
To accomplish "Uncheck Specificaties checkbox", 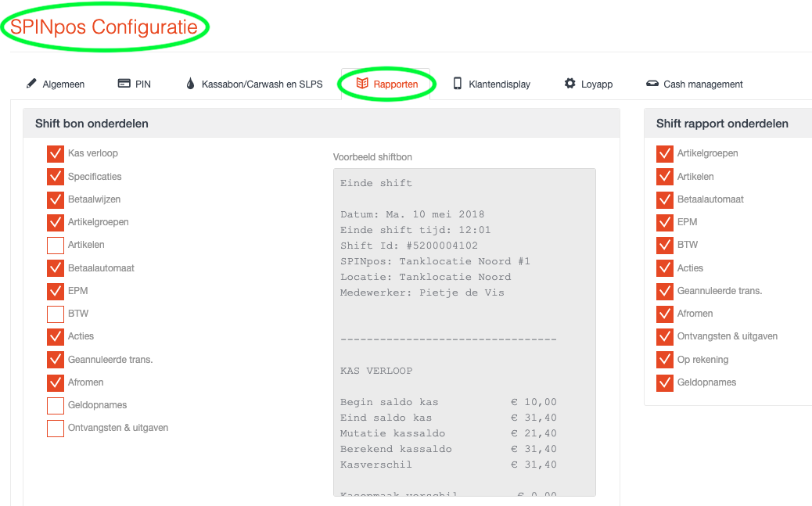I will [56, 177].
